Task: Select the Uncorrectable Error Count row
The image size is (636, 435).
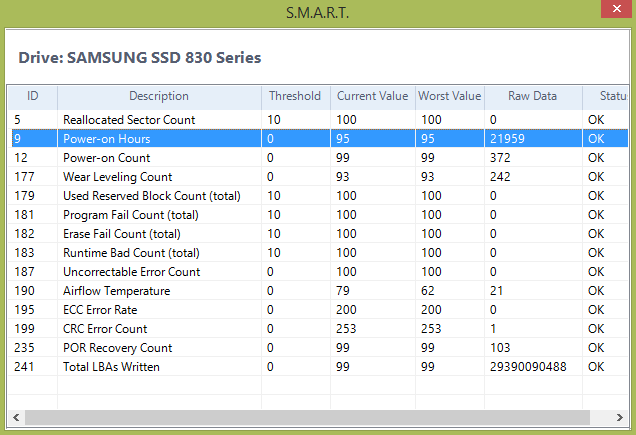Action: pyautogui.click(x=318, y=272)
